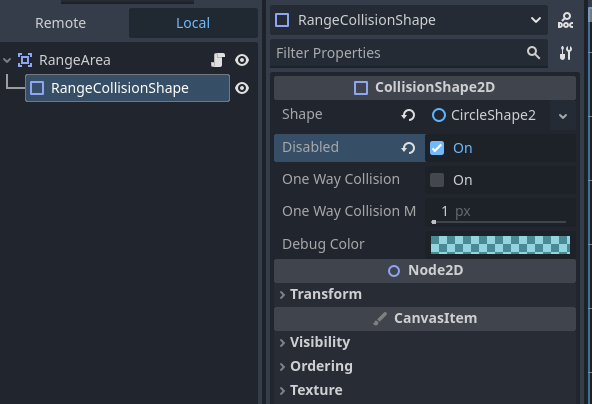Click the script icon on RangeArea
592x404 pixels.
pos(218,60)
